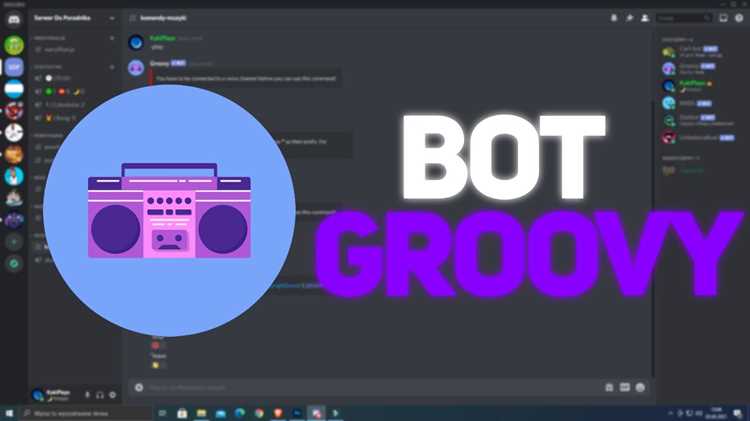Open the Inbox icon in the header
Image resolution: width=750 pixels, height=421 pixels.
click(723, 18)
